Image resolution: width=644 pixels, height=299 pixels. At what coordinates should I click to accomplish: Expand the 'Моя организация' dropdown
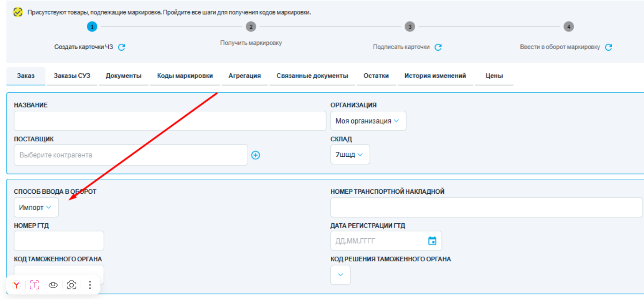click(x=368, y=121)
